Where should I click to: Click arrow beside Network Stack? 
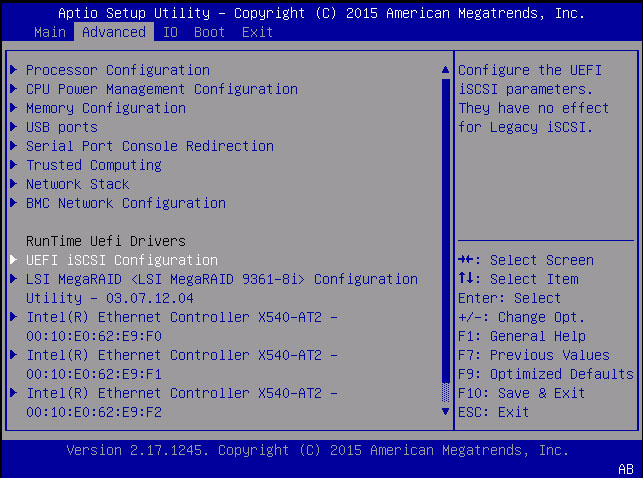(x=14, y=184)
